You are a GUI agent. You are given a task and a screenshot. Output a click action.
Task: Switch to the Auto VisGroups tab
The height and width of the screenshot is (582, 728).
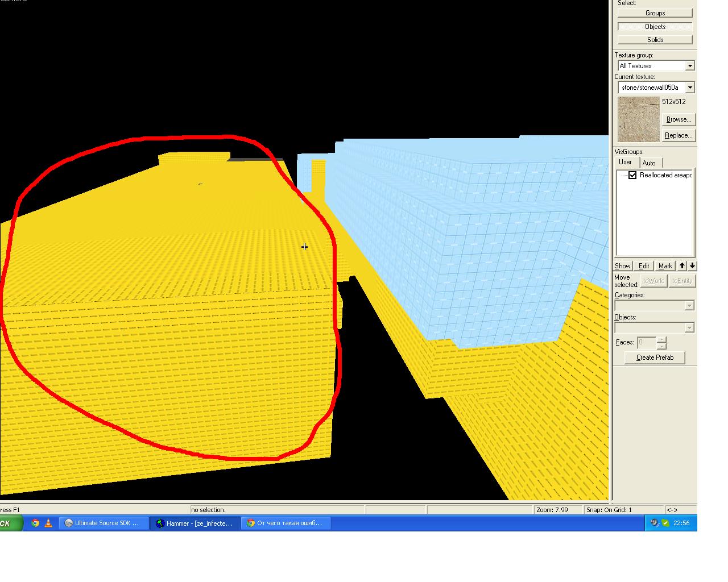pyautogui.click(x=649, y=163)
